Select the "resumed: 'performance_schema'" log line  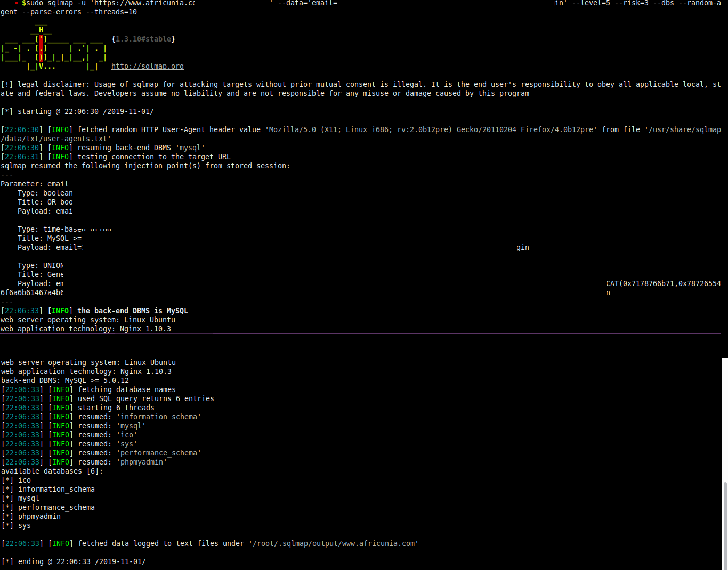101,453
